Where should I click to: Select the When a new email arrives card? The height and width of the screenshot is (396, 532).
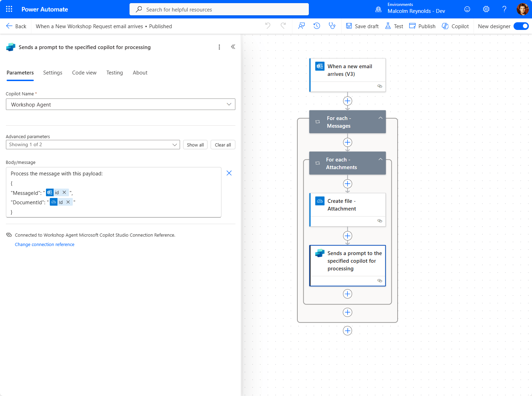point(348,75)
